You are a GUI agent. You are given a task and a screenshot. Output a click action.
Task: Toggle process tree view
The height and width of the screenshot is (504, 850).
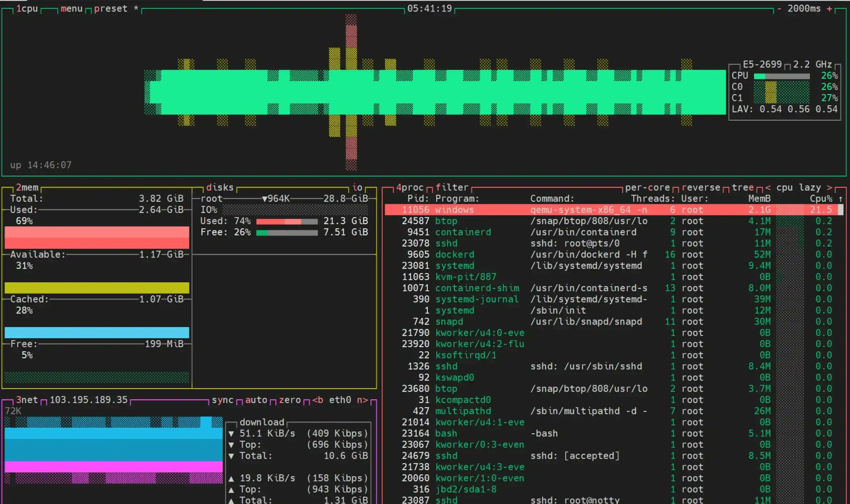743,187
